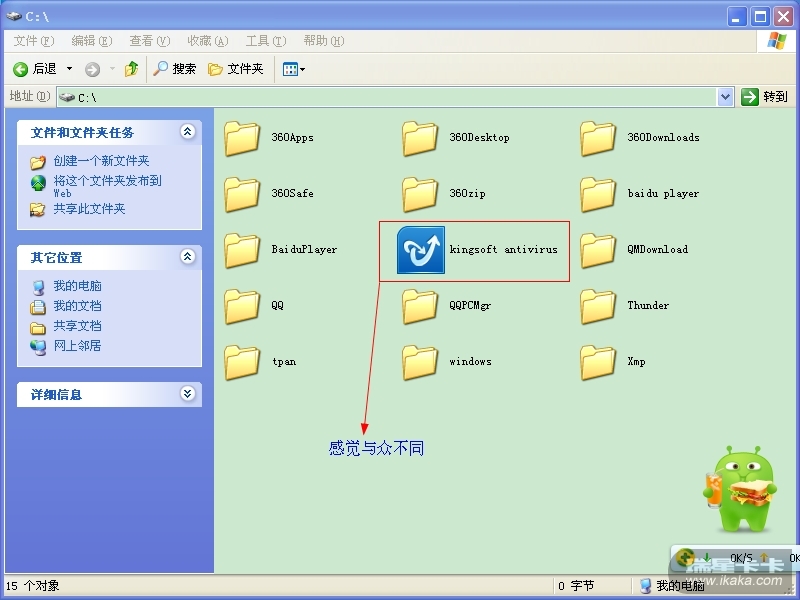Select the QQPCMgr folder icon
Viewport: 800px width, 600px height.
[x=420, y=306]
